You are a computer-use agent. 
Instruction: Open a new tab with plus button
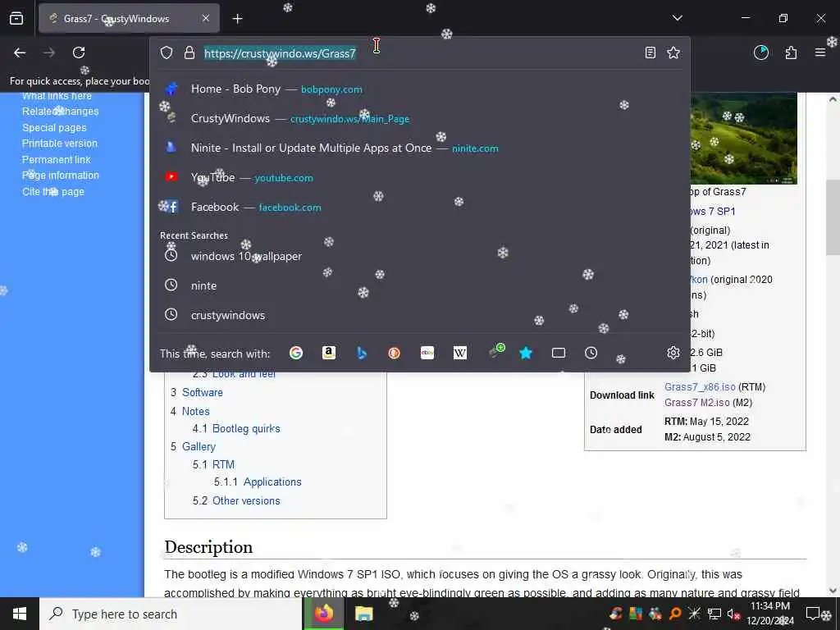click(237, 19)
